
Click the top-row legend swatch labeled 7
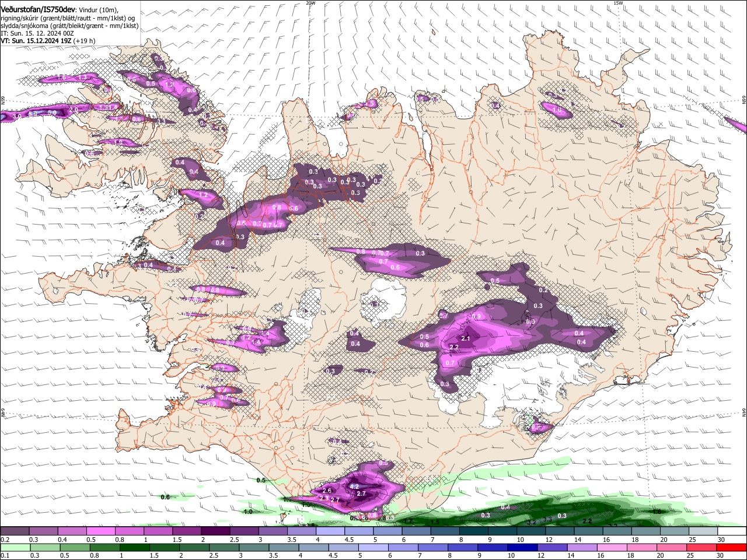coord(445,531)
